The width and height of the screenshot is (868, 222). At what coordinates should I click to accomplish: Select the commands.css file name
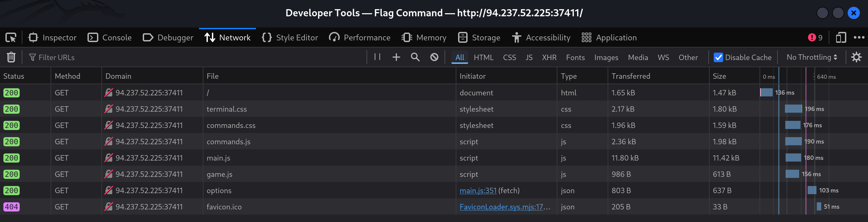(231, 125)
